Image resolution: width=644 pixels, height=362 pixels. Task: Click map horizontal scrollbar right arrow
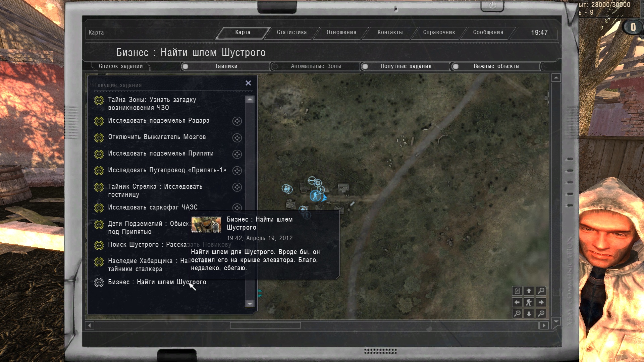[544, 325]
